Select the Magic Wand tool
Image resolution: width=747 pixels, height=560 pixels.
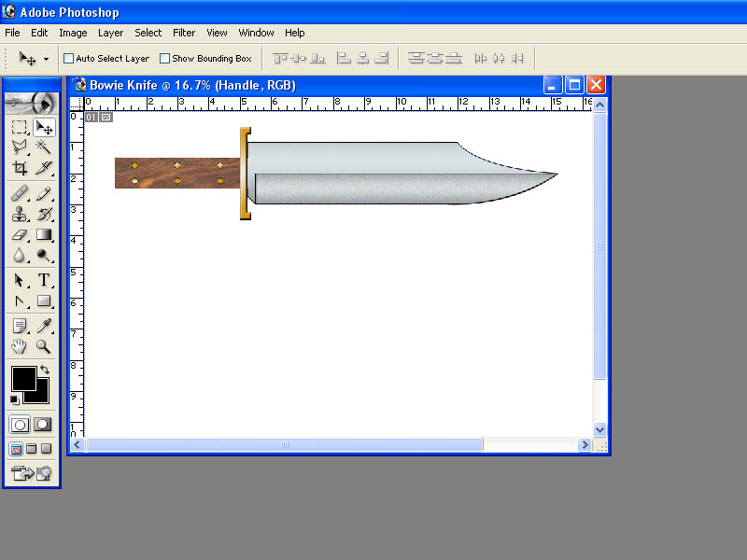tap(44, 147)
